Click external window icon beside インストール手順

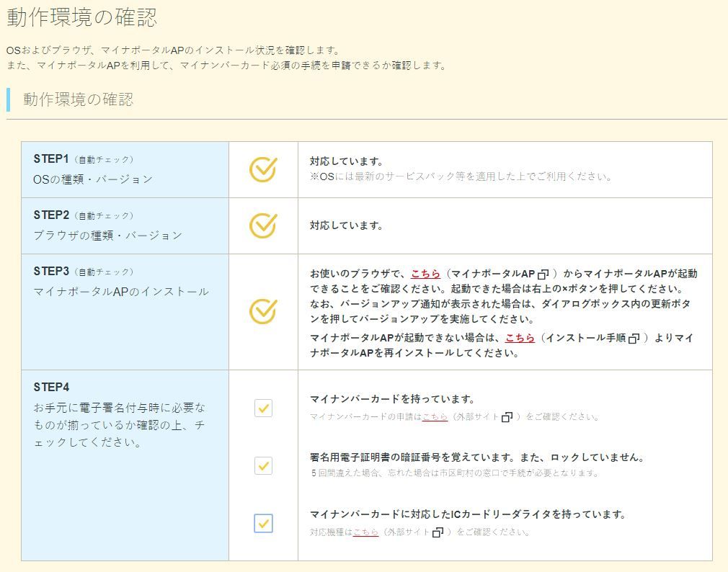click(634, 338)
